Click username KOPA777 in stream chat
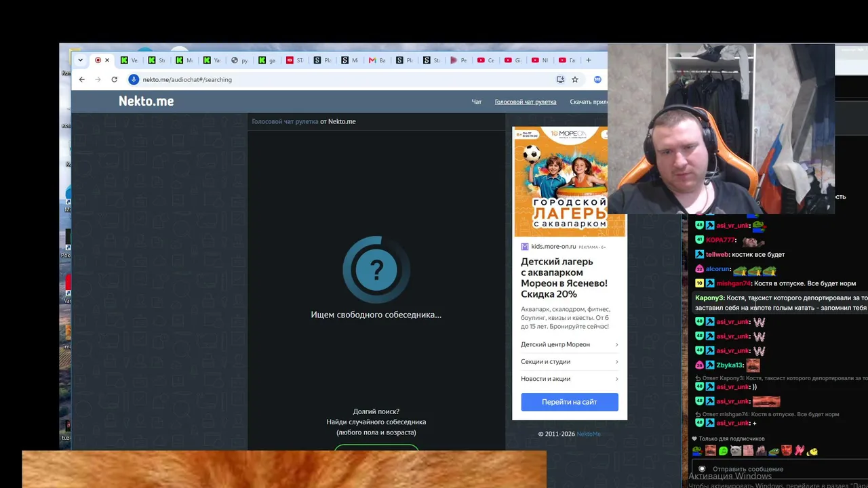Screen dimensions: 868x488 (x=720, y=240)
